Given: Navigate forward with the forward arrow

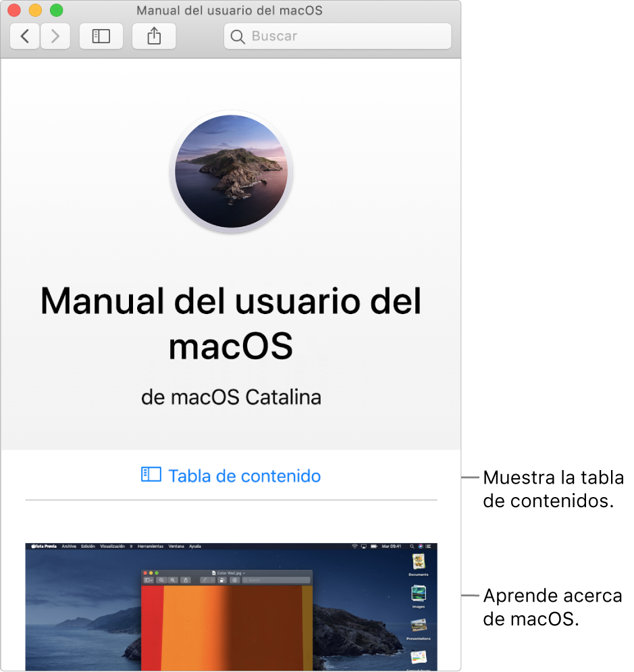Looking at the screenshot, I should point(55,36).
